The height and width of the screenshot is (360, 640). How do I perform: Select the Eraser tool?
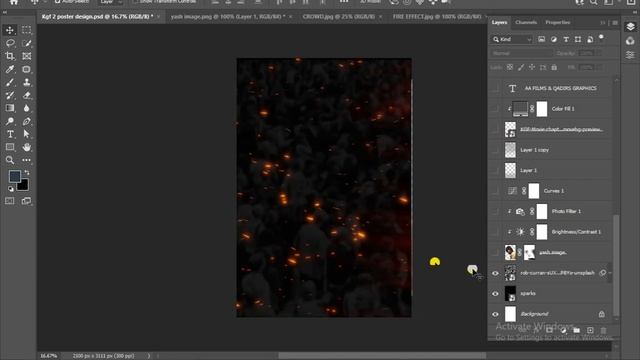[x=27, y=95]
